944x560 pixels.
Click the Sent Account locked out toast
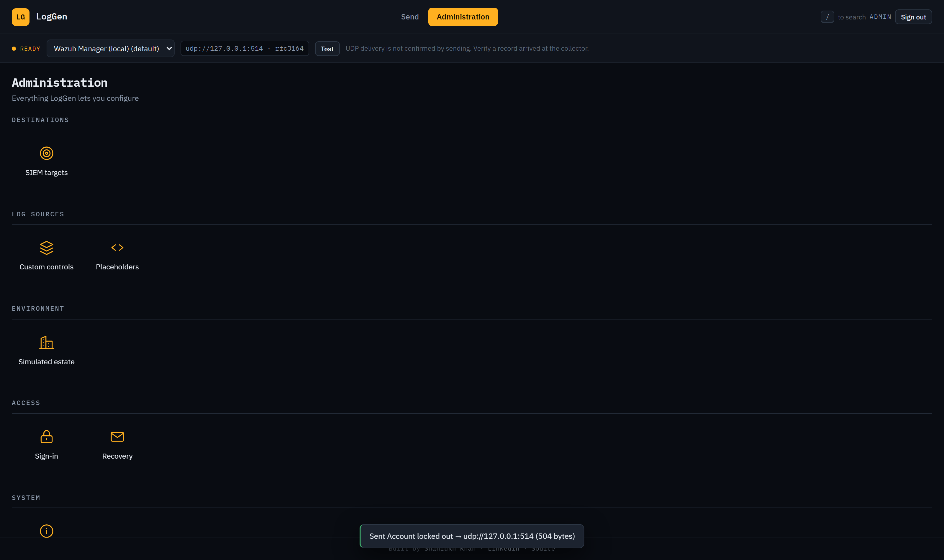click(472, 536)
